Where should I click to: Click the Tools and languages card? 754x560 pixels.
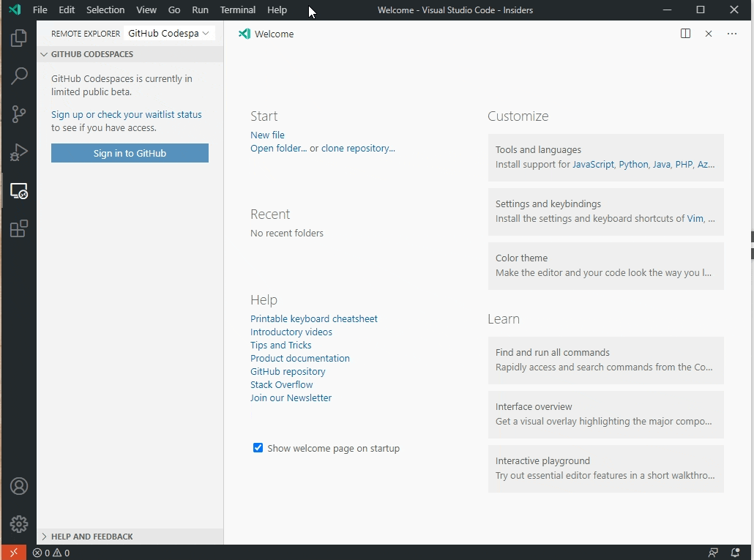606,157
